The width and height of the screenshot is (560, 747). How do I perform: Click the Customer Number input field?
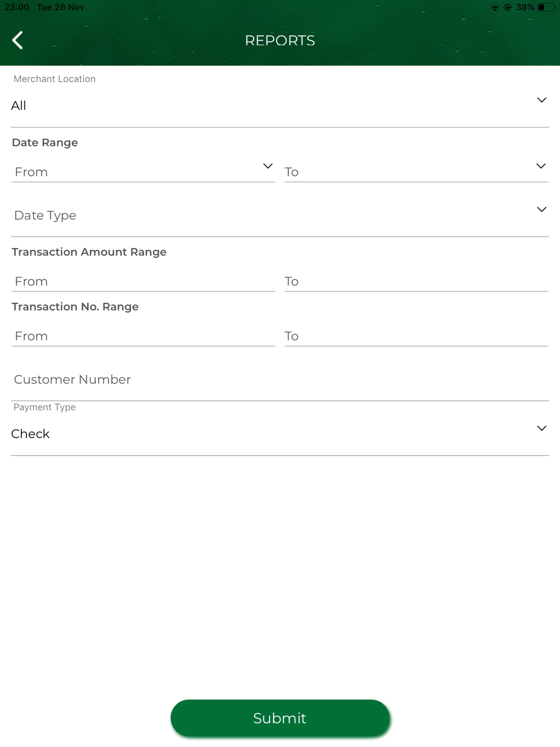click(280, 380)
